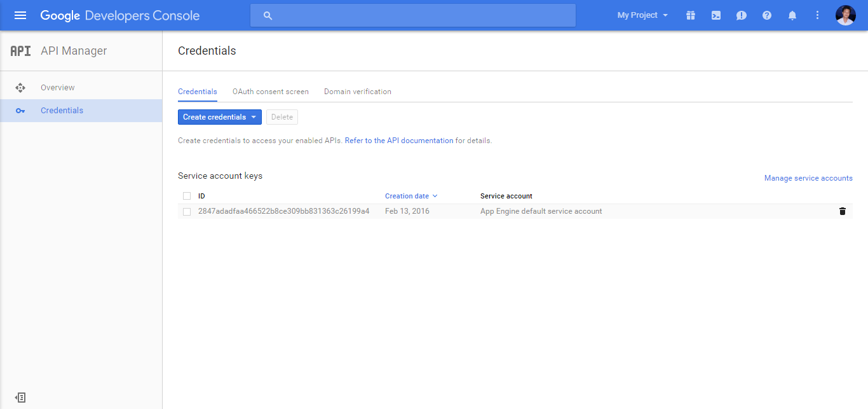Collapse the sidebar with bottom-left icon
Viewport: 868px width, 409px height.
pos(20,398)
